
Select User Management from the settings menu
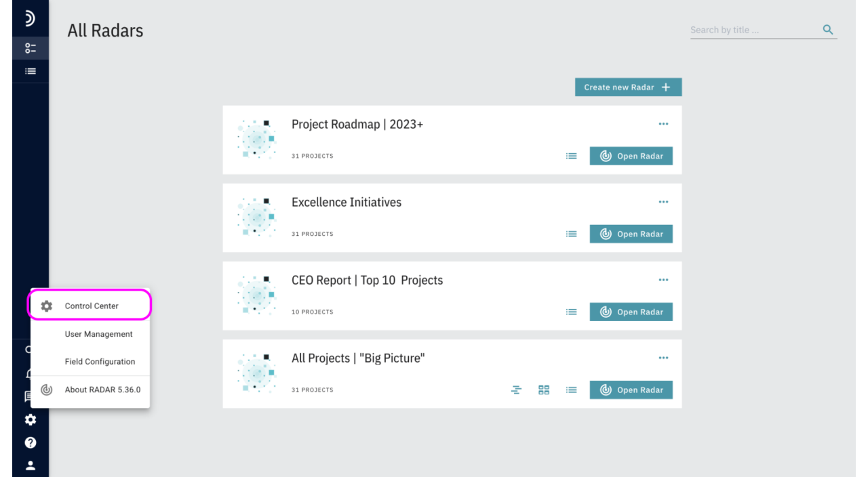(x=98, y=334)
